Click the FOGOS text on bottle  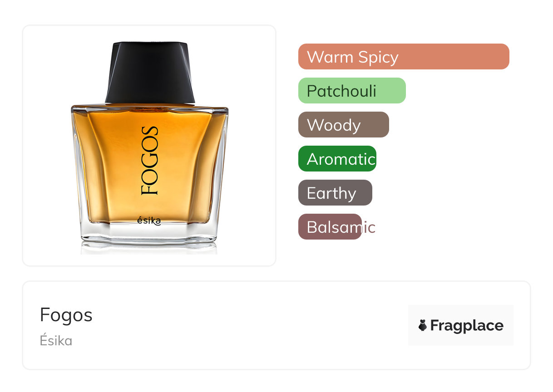(150, 161)
